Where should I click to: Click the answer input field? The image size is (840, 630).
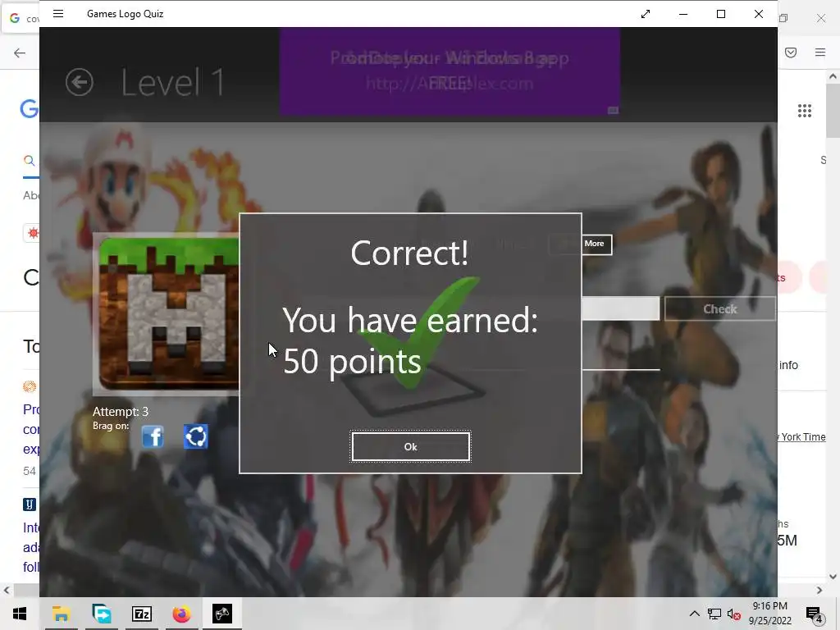[620, 309]
